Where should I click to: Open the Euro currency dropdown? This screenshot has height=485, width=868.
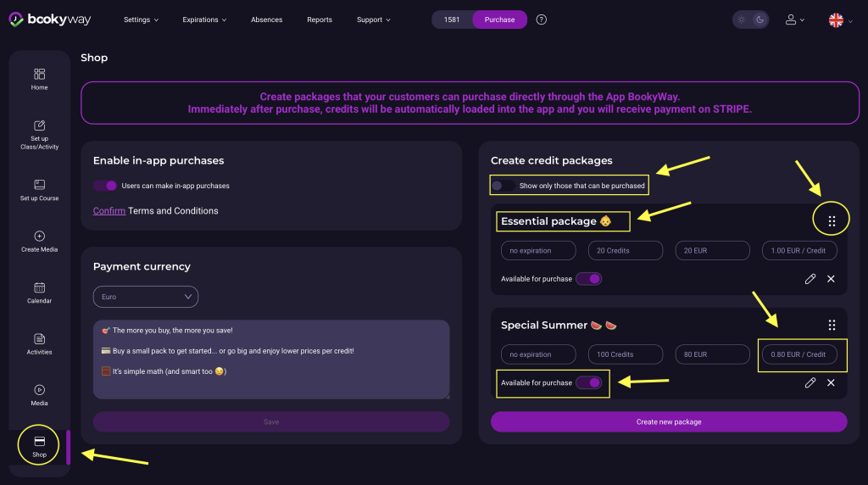pyautogui.click(x=145, y=297)
